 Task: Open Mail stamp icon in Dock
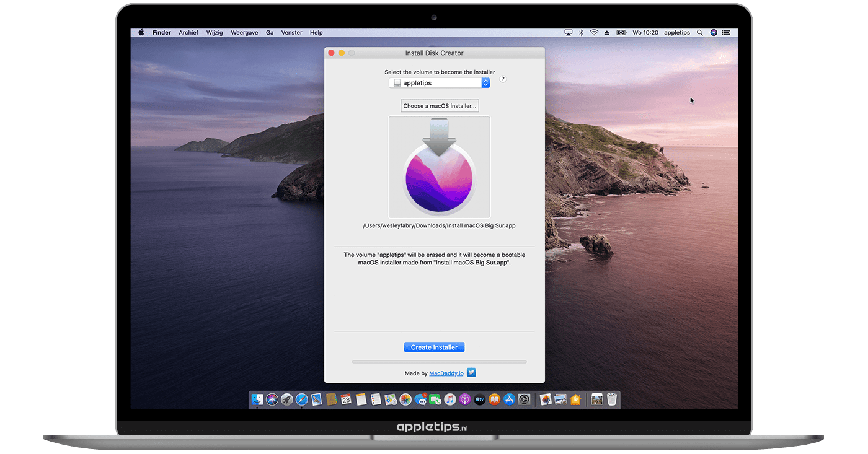pos(317,399)
